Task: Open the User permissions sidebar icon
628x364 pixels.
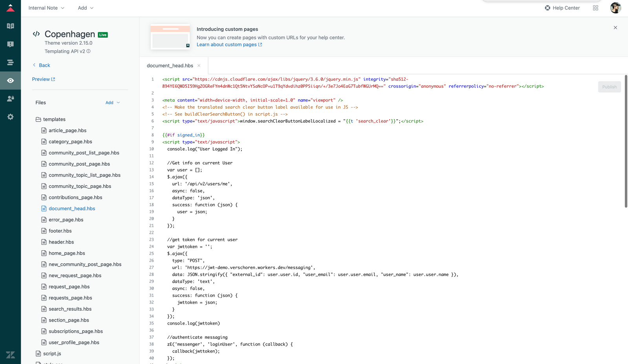Action: pos(11,98)
